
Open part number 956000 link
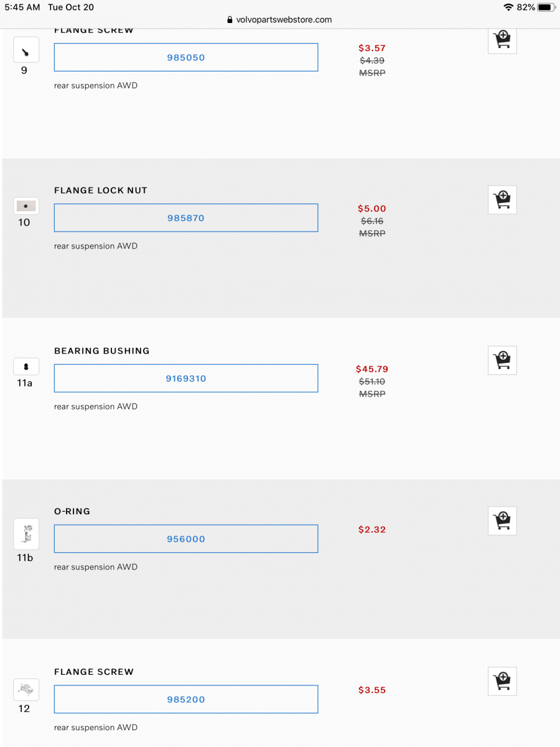pyautogui.click(x=186, y=539)
